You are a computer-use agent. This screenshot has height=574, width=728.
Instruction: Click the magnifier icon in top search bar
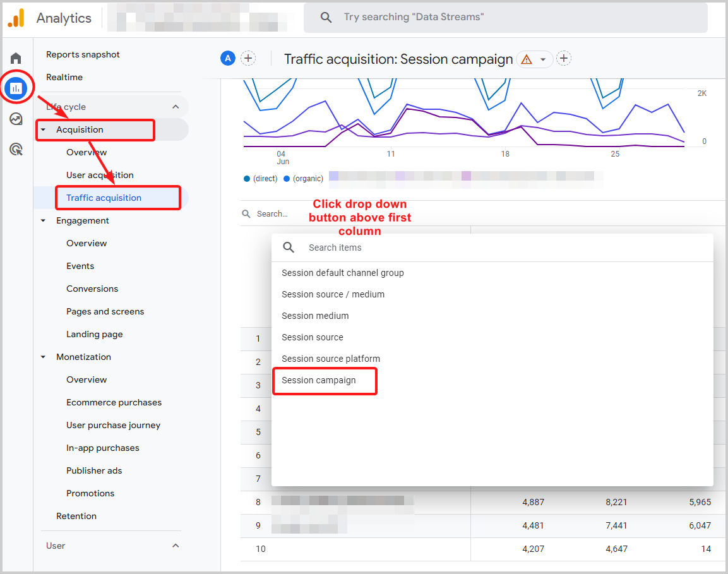coord(326,18)
